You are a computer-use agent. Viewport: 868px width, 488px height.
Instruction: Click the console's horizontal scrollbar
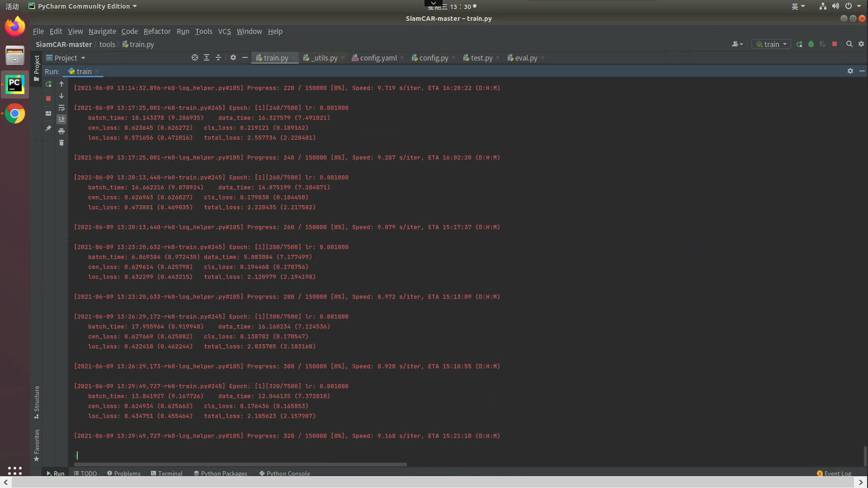coord(240,464)
